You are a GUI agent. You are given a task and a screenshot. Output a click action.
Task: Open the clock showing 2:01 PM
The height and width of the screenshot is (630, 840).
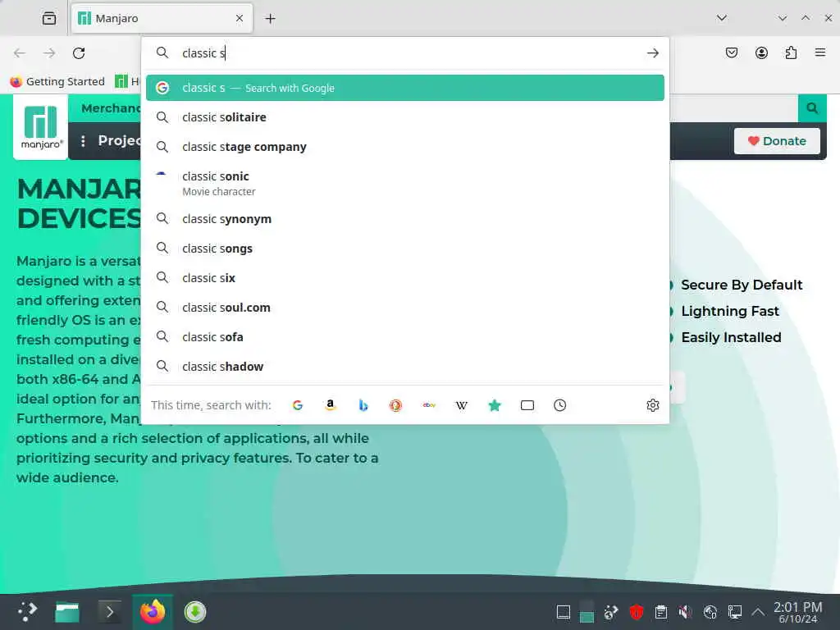(797, 612)
